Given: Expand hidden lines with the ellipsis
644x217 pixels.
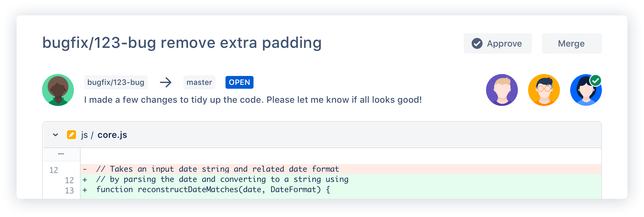Looking at the screenshot, I should (61, 154).
